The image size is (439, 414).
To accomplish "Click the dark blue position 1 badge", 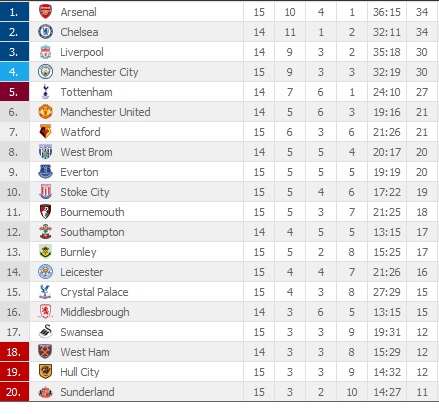I will [x=14, y=12].
